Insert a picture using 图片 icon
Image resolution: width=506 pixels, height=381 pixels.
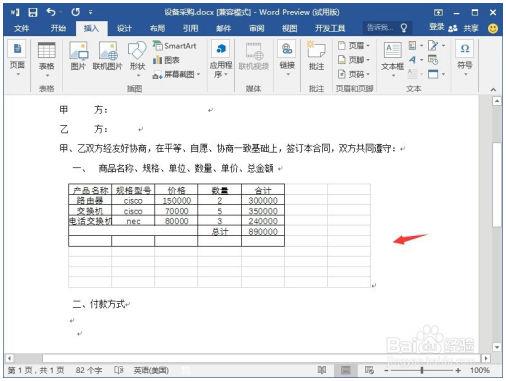pyautogui.click(x=78, y=55)
